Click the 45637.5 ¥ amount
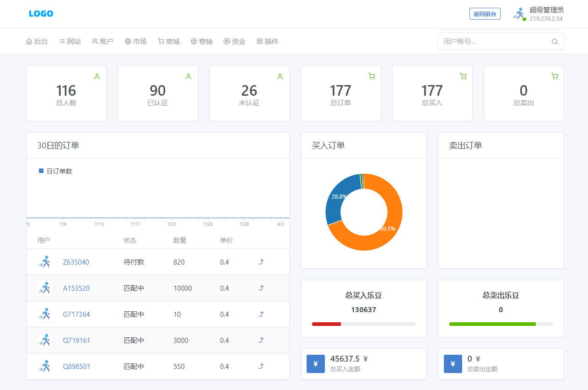This screenshot has height=390, width=588. coord(349,359)
